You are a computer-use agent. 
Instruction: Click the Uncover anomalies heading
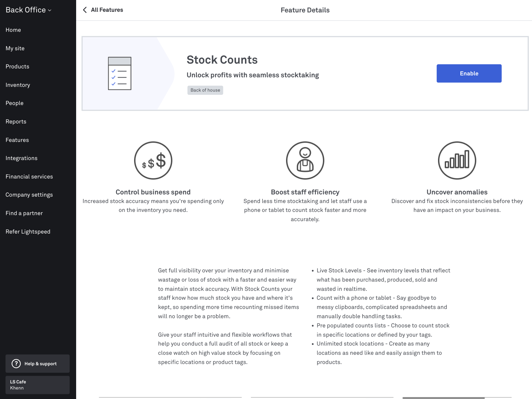click(457, 192)
